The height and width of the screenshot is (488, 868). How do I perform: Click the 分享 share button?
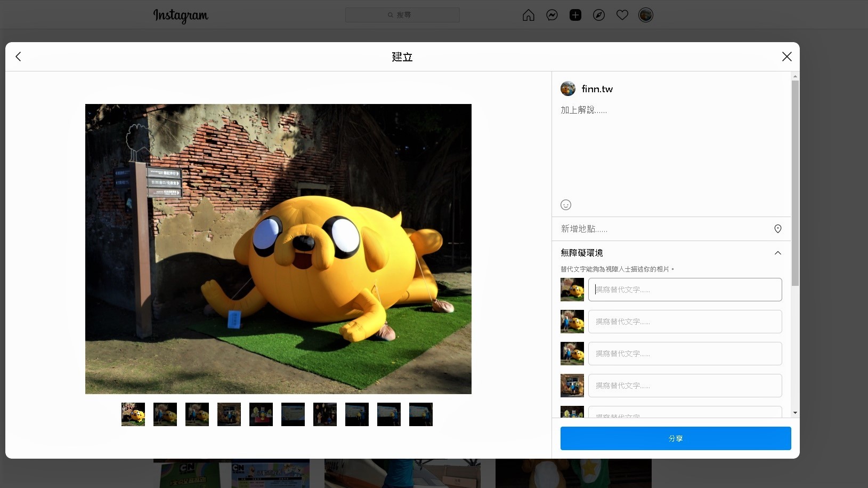(676, 438)
